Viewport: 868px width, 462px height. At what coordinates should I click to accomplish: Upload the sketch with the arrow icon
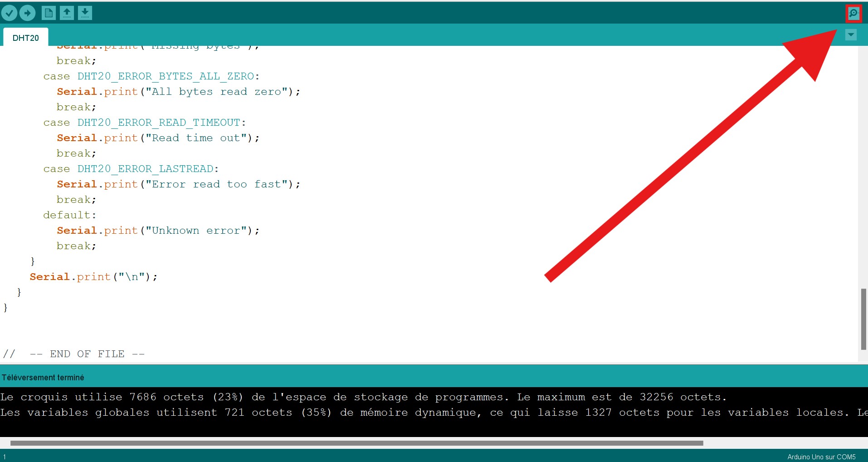click(x=27, y=13)
